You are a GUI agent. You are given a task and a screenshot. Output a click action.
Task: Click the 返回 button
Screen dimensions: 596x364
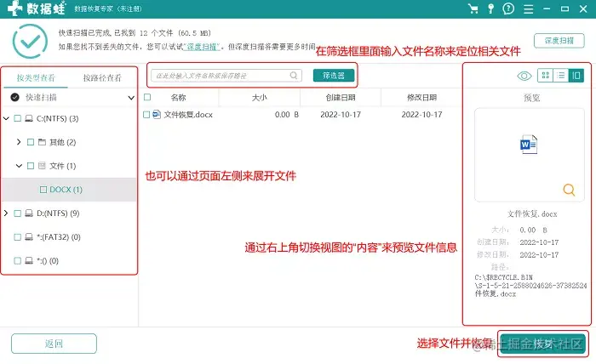(54, 344)
